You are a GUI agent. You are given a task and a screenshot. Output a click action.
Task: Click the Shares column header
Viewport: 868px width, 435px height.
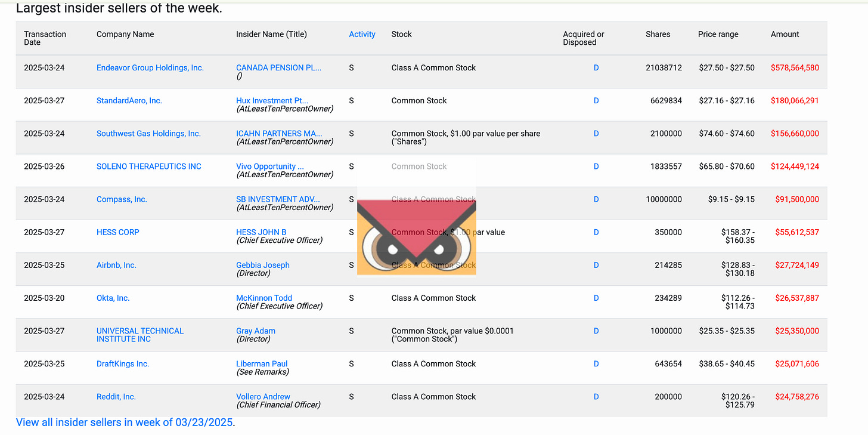658,35
